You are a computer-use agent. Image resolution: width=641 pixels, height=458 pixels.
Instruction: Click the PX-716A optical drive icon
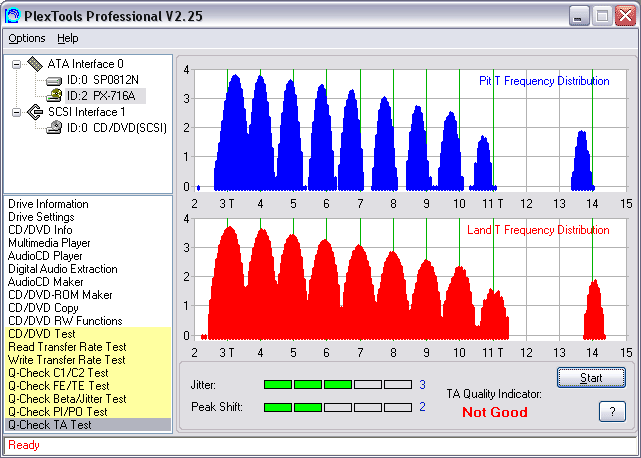tap(54, 96)
